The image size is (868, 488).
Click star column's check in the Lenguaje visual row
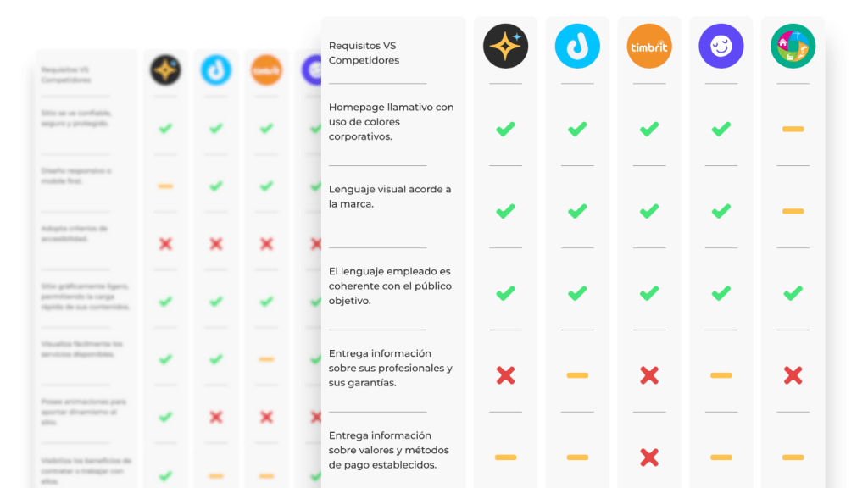click(505, 211)
